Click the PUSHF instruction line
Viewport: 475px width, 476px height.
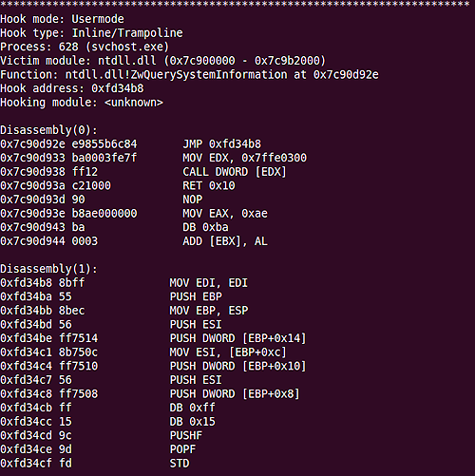point(101,435)
